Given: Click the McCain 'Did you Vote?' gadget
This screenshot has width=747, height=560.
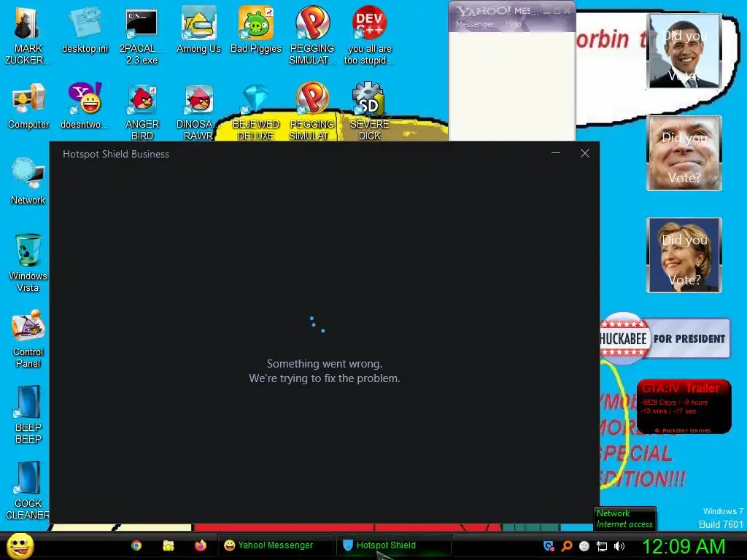Looking at the screenshot, I should (x=684, y=153).
